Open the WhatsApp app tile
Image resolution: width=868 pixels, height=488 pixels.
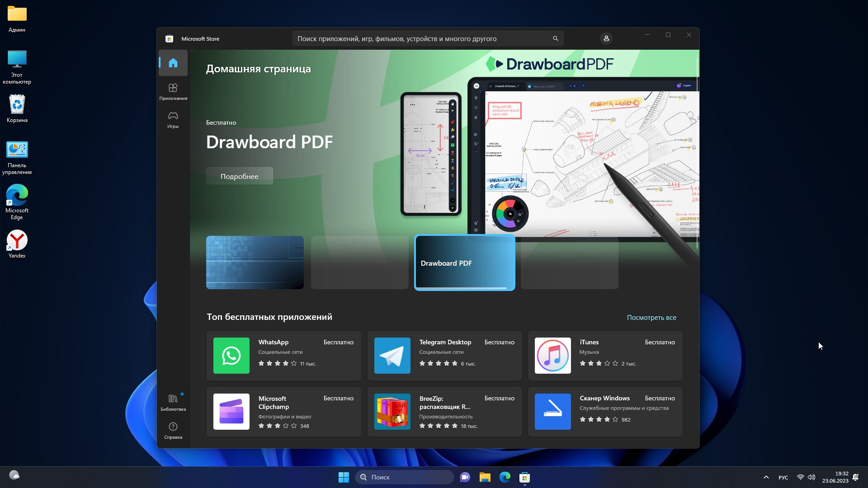283,356
